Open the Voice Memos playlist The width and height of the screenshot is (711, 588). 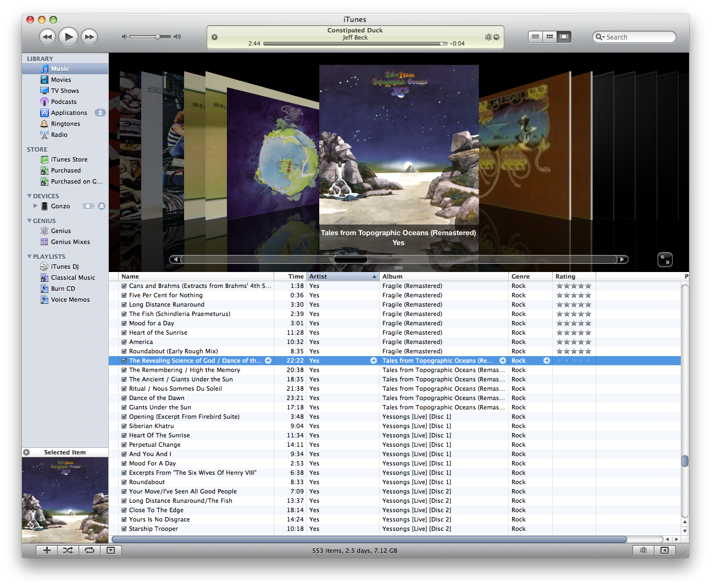click(x=65, y=299)
